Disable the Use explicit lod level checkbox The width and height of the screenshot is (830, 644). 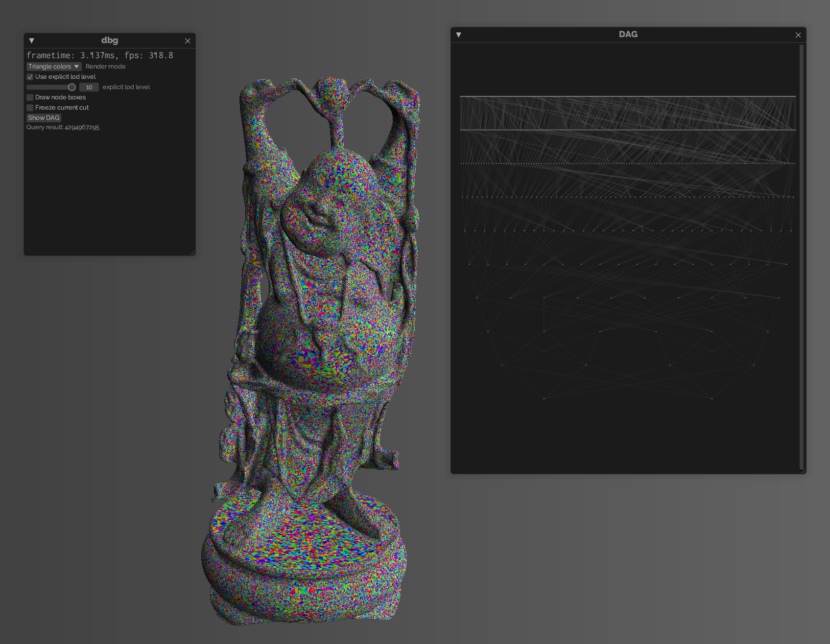[30, 77]
